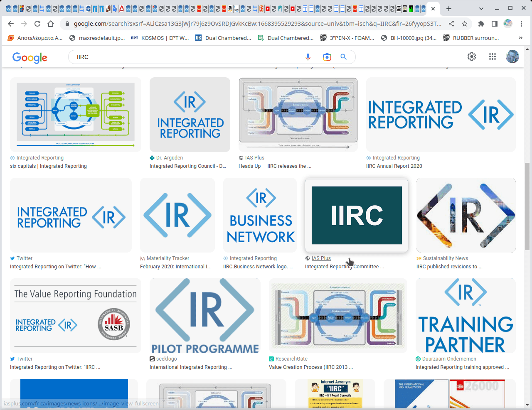
Task: Open the Google account avatar
Action: pyautogui.click(x=512, y=56)
